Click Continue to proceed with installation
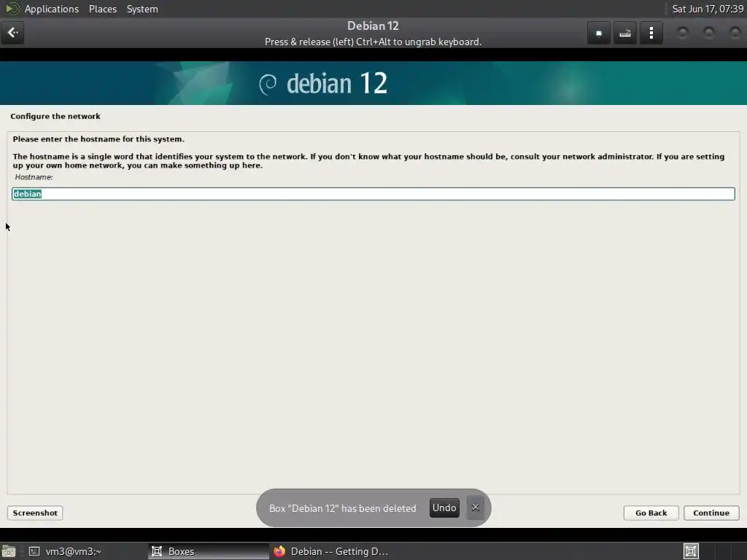The height and width of the screenshot is (560, 747). click(711, 513)
